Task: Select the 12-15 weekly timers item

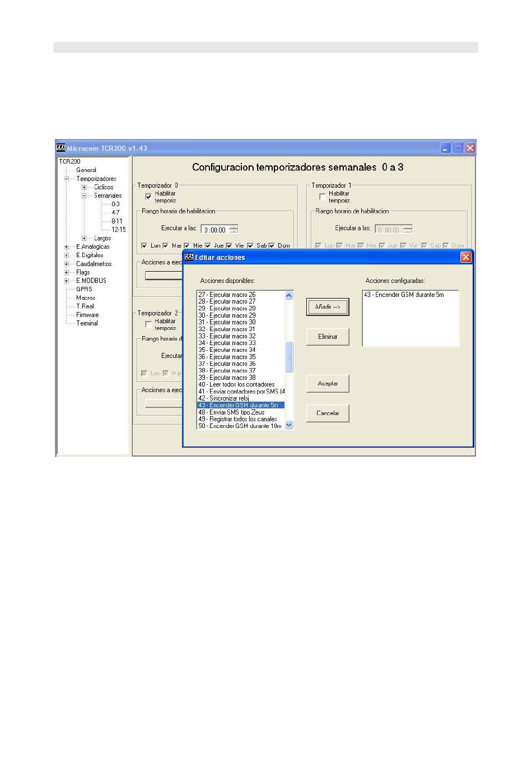Action: click(x=118, y=229)
